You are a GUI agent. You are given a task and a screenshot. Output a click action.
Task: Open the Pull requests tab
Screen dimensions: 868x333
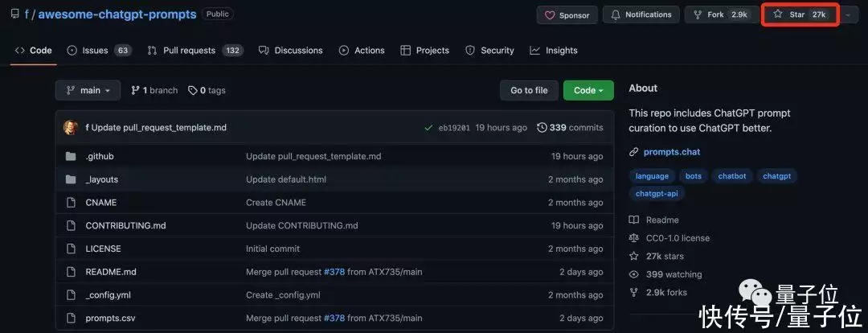(x=190, y=50)
